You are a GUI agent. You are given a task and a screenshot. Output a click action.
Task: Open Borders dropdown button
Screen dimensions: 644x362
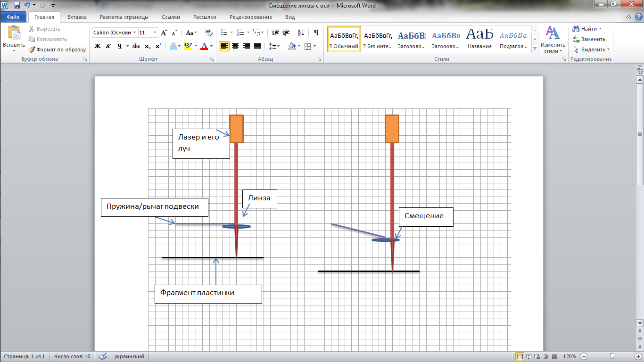point(315,46)
